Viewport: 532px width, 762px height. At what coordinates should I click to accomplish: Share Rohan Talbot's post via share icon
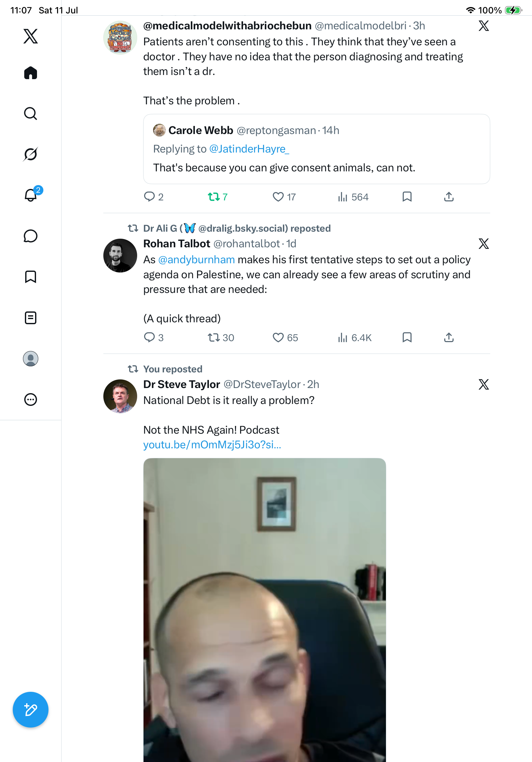point(449,338)
